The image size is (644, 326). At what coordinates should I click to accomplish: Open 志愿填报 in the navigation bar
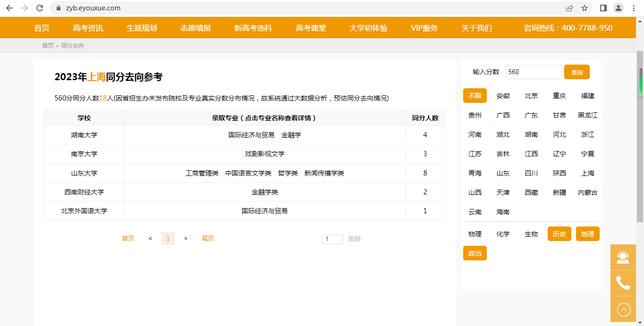195,28
